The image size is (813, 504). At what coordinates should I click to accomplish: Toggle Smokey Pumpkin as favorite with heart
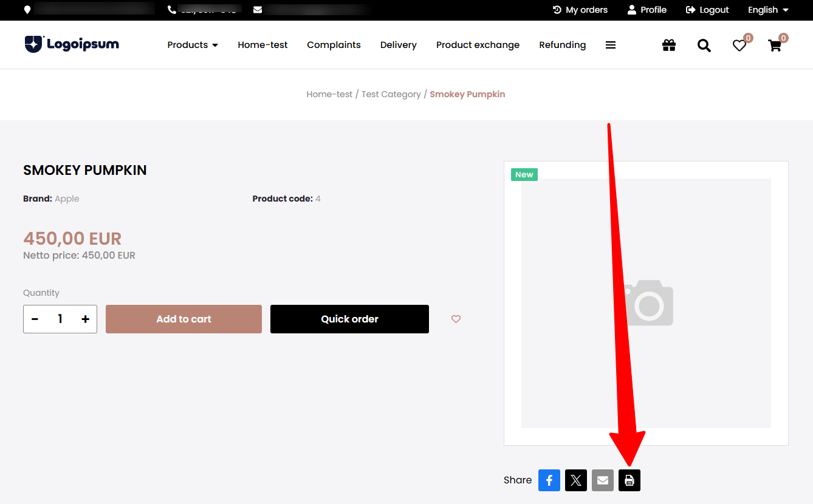(456, 319)
